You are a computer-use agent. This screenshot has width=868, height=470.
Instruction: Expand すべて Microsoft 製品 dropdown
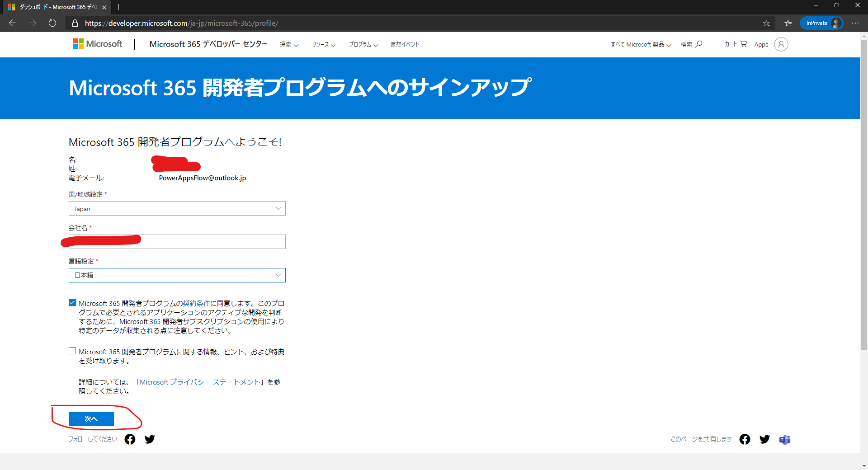(641, 44)
